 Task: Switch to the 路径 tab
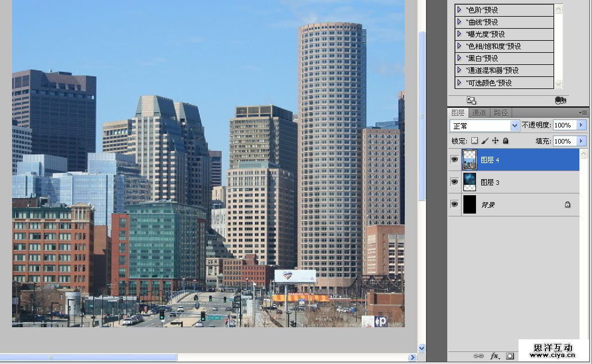coord(501,113)
